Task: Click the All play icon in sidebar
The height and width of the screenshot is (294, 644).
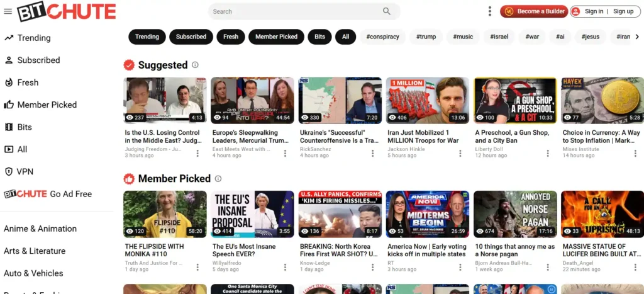Action: (x=9, y=149)
